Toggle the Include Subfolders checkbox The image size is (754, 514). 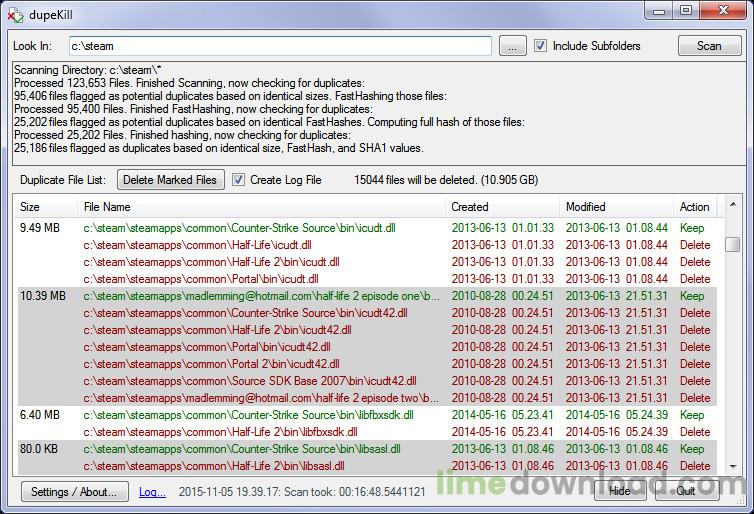(x=540, y=46)
